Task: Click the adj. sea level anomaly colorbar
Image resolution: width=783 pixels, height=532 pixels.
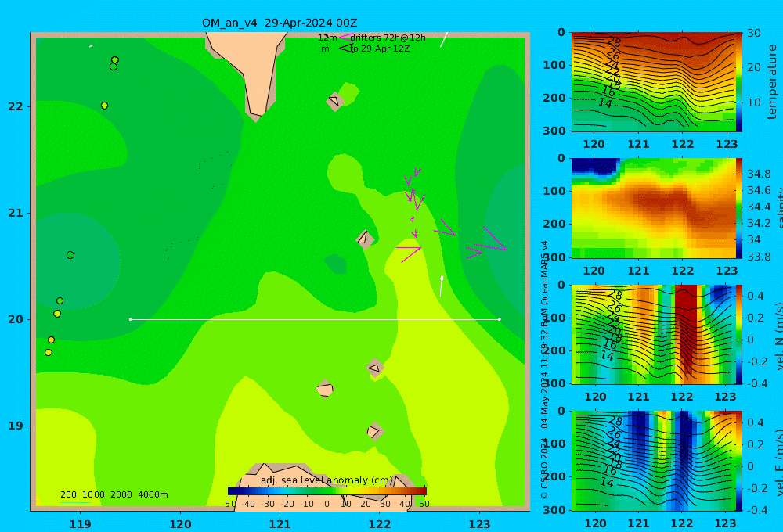Action: tap(327, 491)
